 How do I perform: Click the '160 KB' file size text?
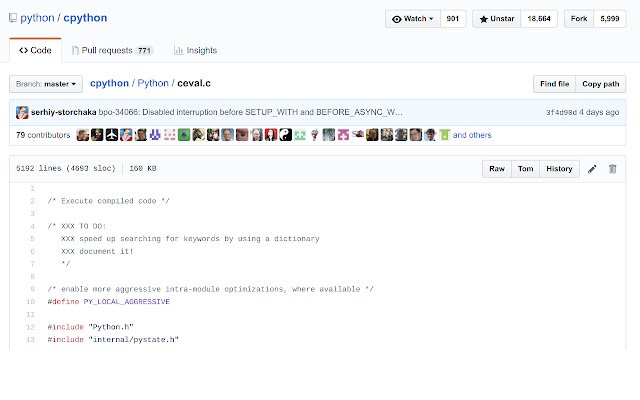tap(143, 168)
